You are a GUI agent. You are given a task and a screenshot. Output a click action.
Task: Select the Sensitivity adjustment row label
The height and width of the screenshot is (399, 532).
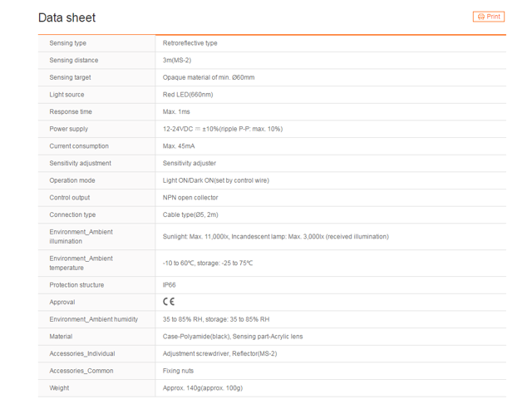pyautogui.click(x=80, y=164)
